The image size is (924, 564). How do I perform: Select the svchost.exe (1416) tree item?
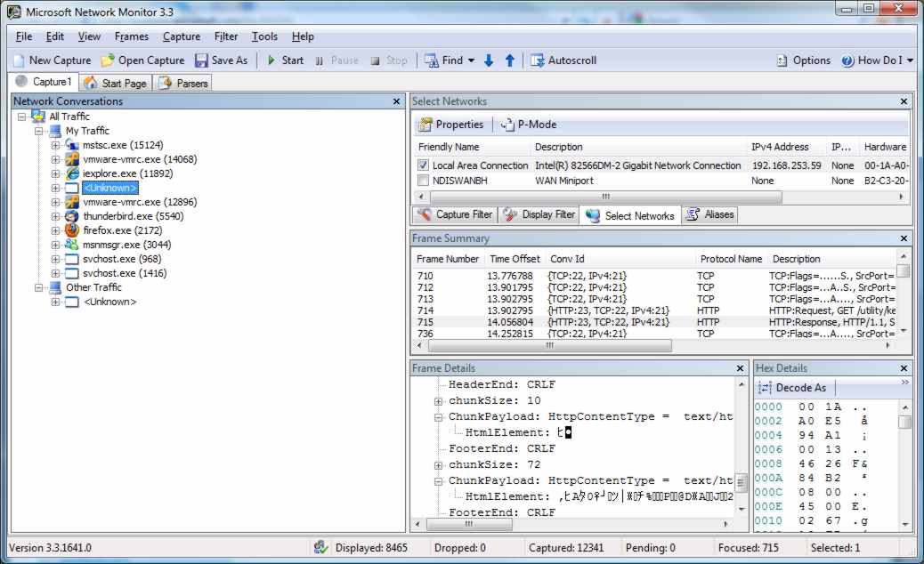pos(125,273)
